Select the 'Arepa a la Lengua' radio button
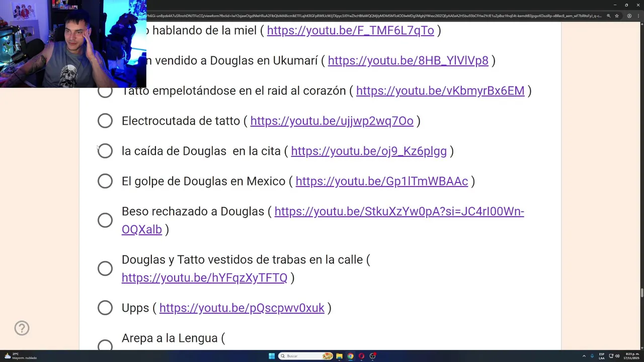This screenshot has height=362, width=644. click(x=105, y=345)
